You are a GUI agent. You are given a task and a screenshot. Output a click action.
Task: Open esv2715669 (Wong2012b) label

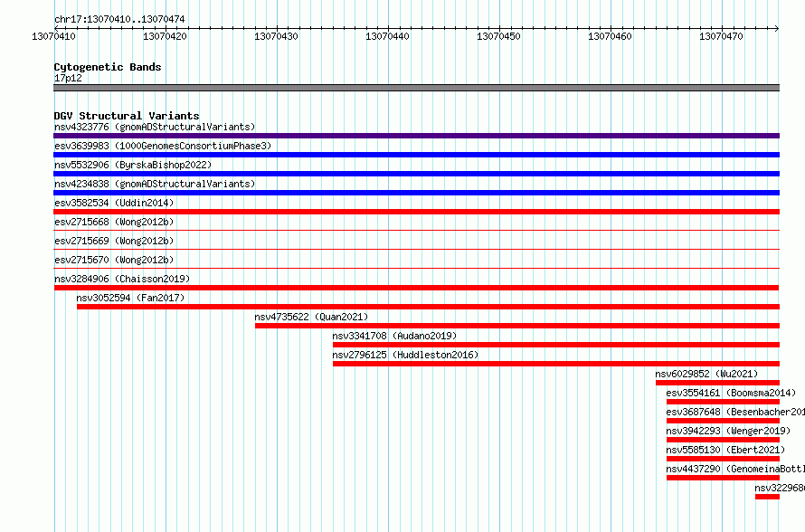coord(114,241)
